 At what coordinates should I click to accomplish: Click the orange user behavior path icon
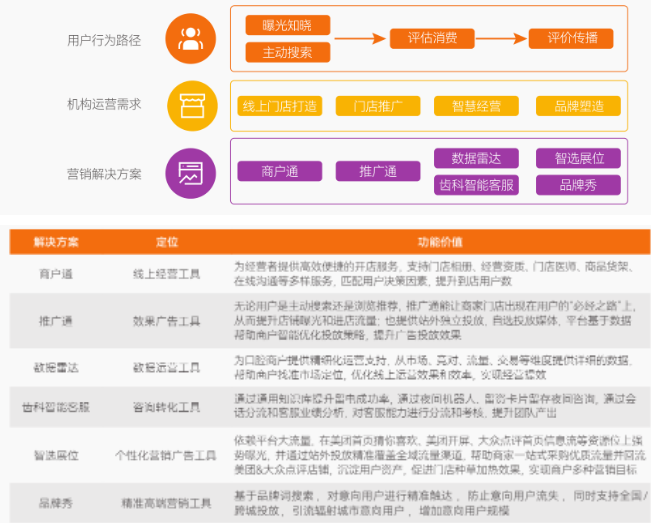tap(189, 39)
